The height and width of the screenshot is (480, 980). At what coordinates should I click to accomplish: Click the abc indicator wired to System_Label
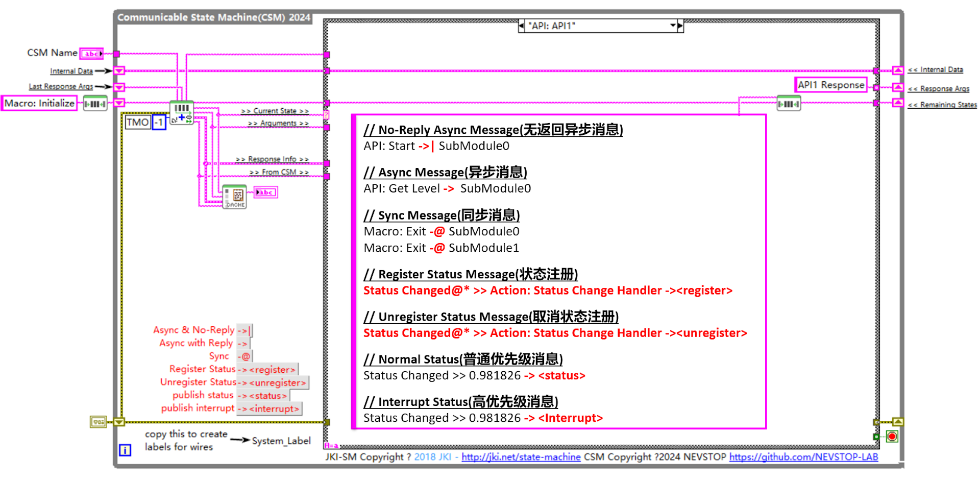point(265,193)
